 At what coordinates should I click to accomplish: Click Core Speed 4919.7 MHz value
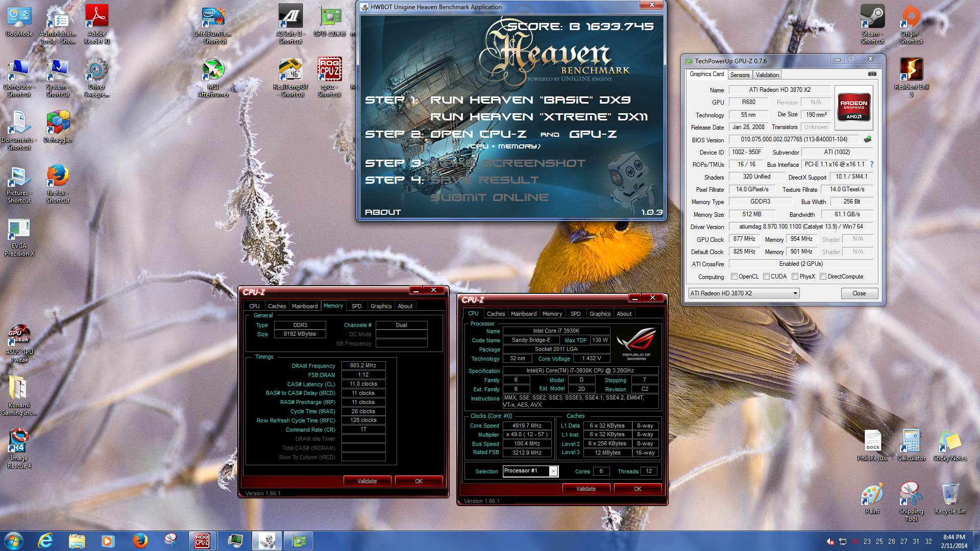tap(527, 425)
